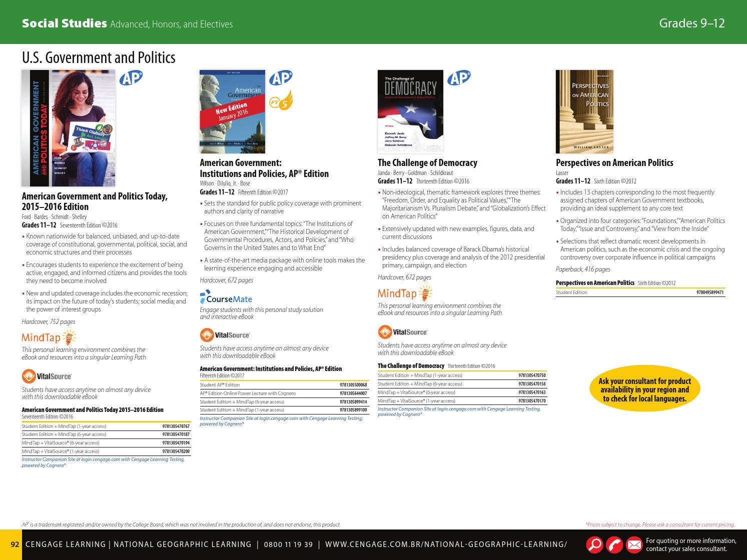Click the Instructor Companion Site link under Democracy
The height and width of the screenshot is (560, 747).
click(459, 411)
